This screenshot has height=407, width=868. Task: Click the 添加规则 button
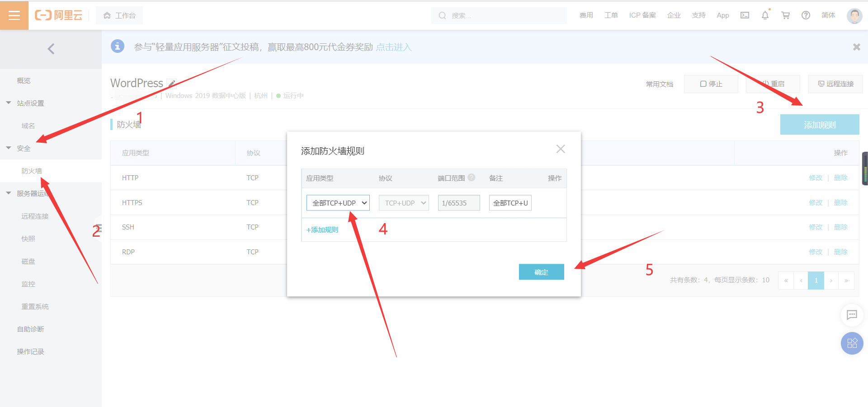click(x=820, y=125)
